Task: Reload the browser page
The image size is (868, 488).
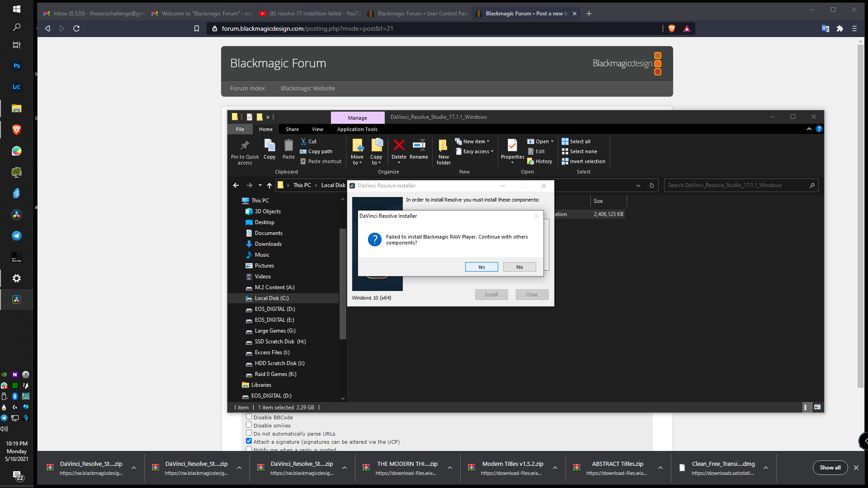Action: coord(76,28)
